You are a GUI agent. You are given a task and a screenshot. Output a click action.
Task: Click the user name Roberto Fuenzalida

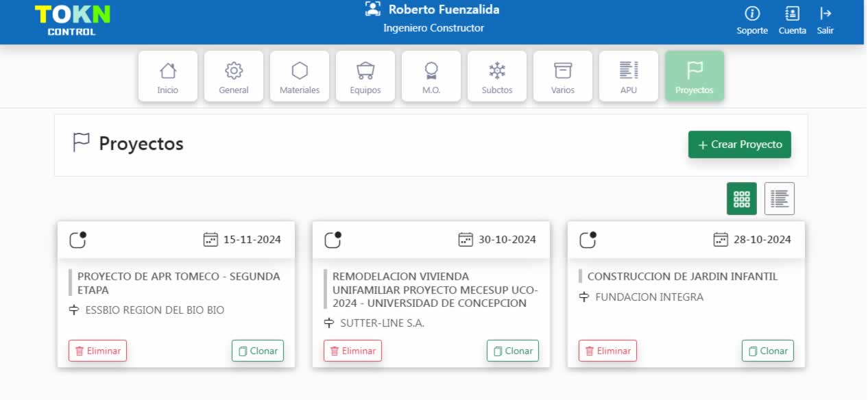pos(444,10)
